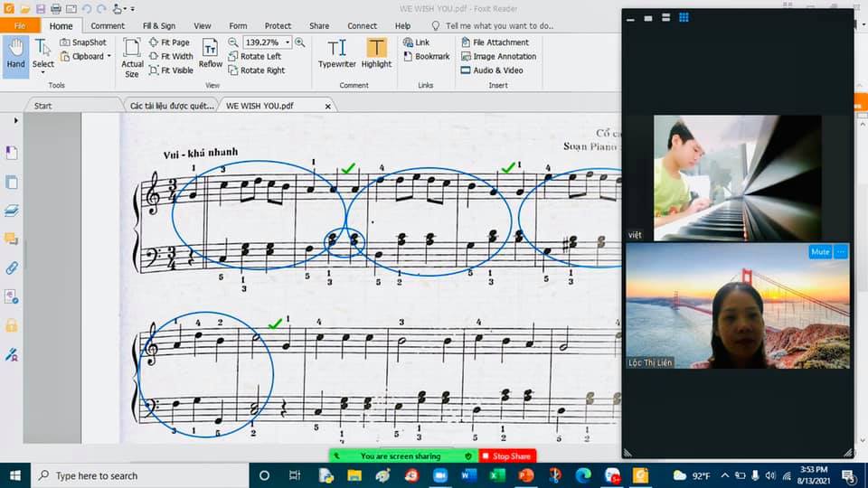Switch to Các tài liệu được quét tab

pyautogui.click(x=172, y=106)
